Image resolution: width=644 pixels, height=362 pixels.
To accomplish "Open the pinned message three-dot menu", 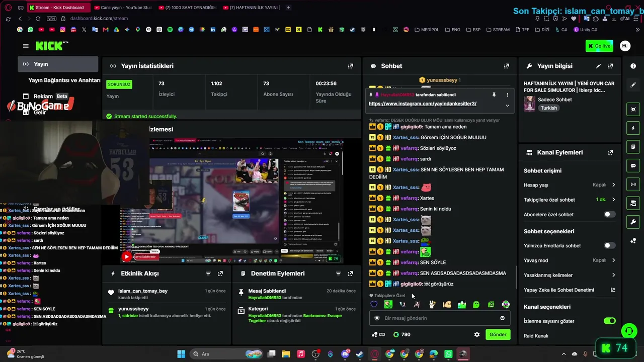I will tap(507, 95).
